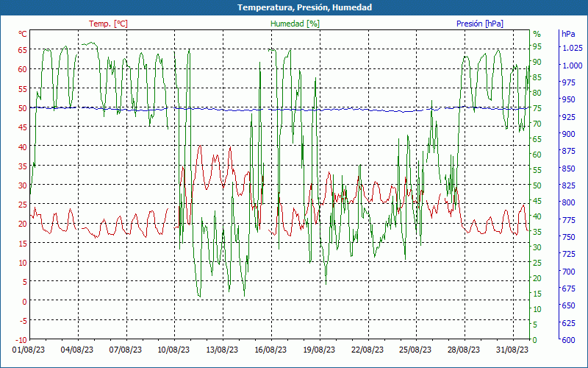The image size is (588, 368).
Task: Click the '925' pressure axis value
Action: 568,117
